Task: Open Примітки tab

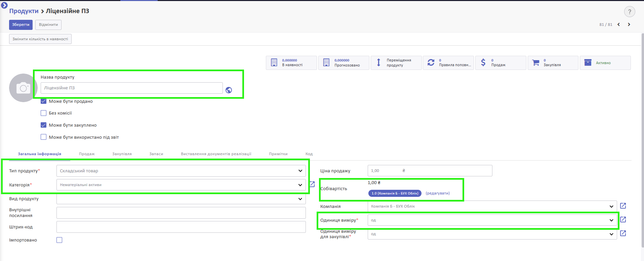Action: tap(278, 154)
